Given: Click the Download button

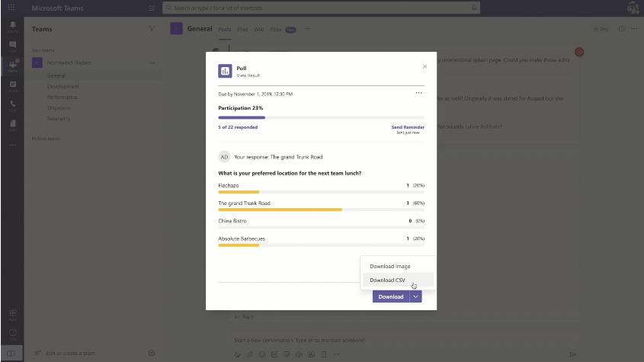Looking at the screenshot, I should (391, 296).
